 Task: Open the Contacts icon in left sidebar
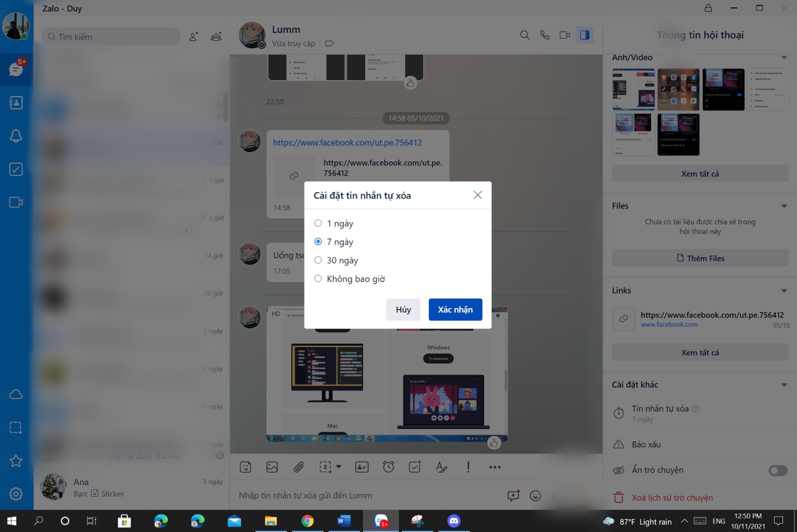pyautogui.click(x=16, y=103)
